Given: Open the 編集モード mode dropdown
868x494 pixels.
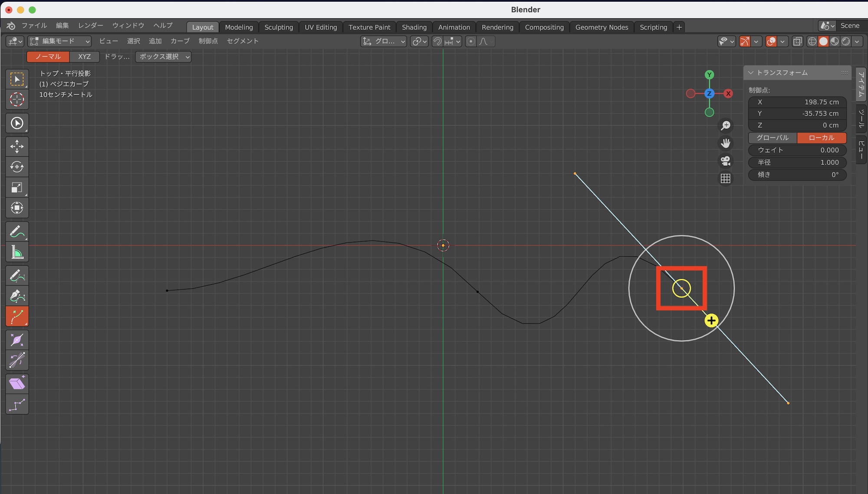Looking at the screenshot, I should tap(59, 41).
